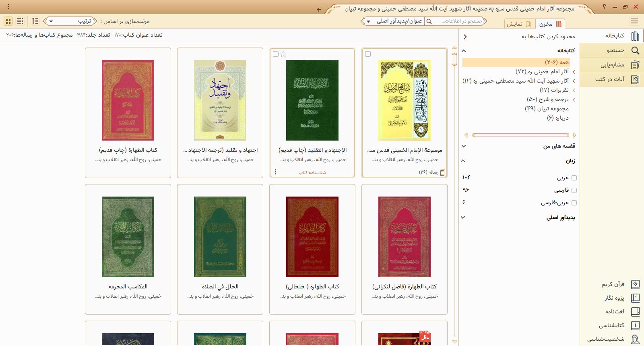
Task: Click the slider's left arrow
Action: click(466, 135)
